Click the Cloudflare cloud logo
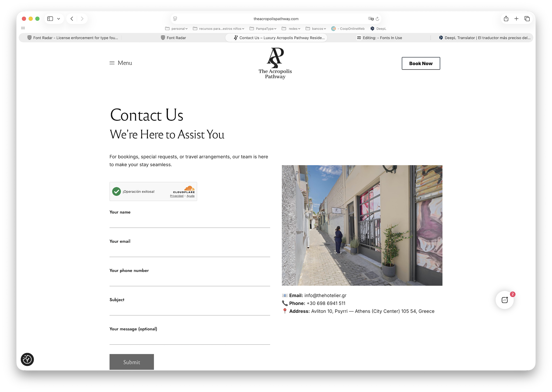This screenshot has width=552, height=392. pyautogui.click(x=189, y=188)
